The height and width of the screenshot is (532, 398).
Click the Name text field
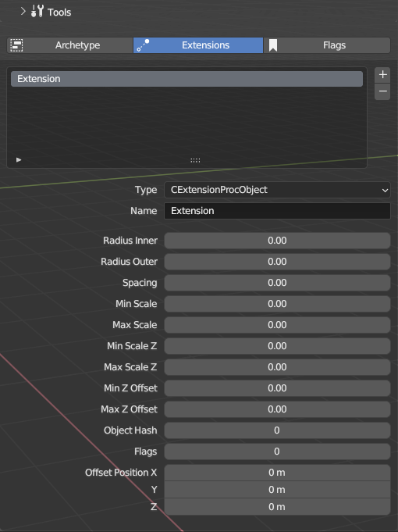[x=277, y=211]
